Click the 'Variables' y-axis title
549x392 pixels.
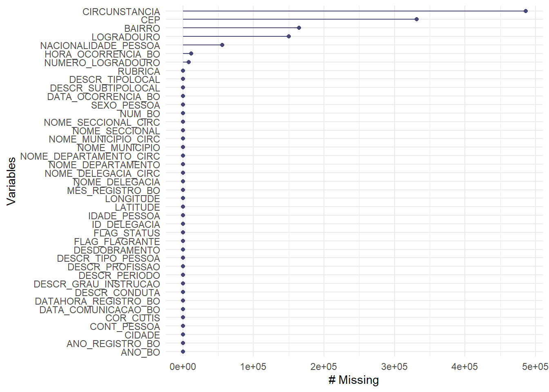[11, 181]
